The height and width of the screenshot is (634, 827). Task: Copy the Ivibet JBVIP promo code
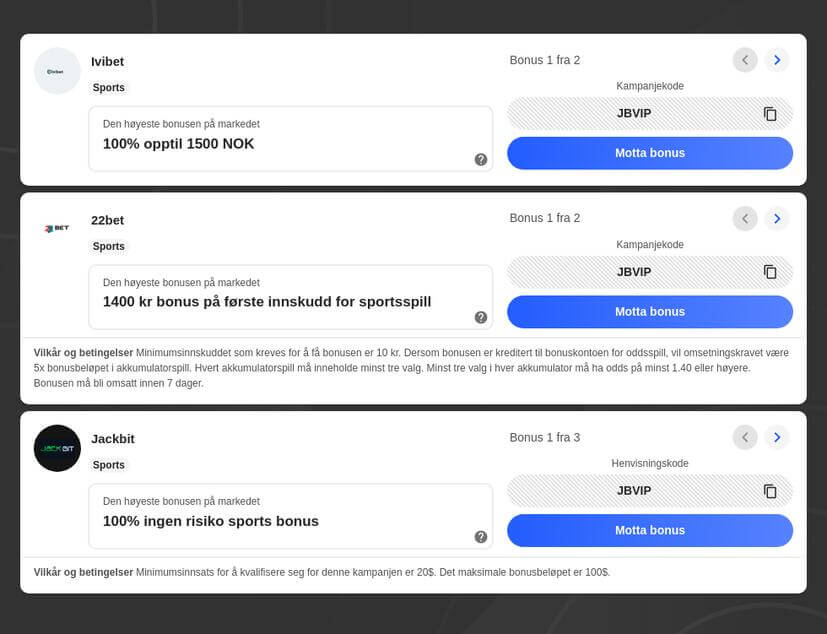(770, 114)
